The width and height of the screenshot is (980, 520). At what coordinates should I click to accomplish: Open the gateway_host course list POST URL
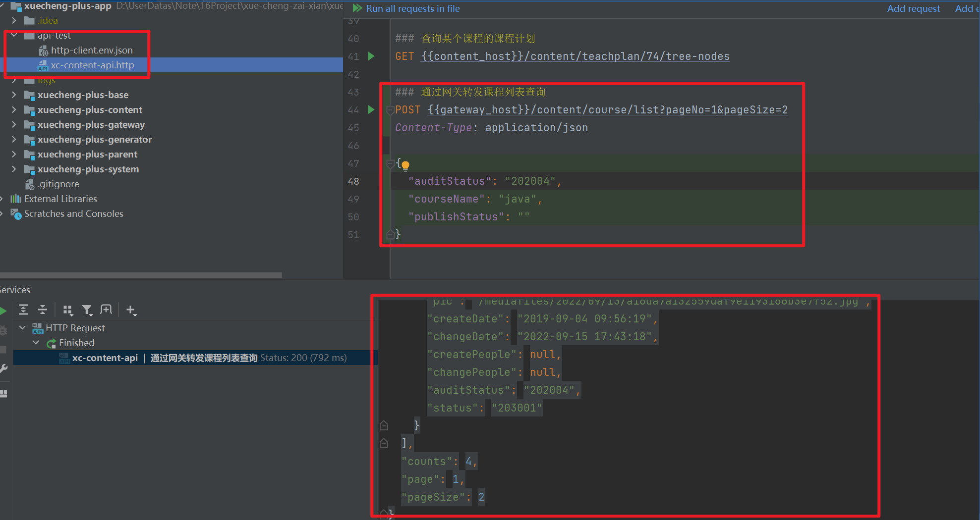coord(607,110)
